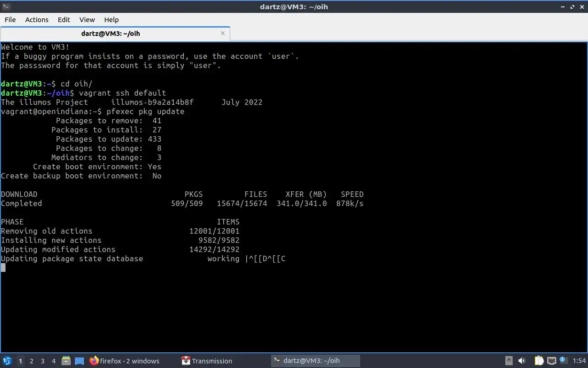
Task: Click the 'Create backup boot environment: No' line
Action: pyautogui.click(x=81, y=176)
